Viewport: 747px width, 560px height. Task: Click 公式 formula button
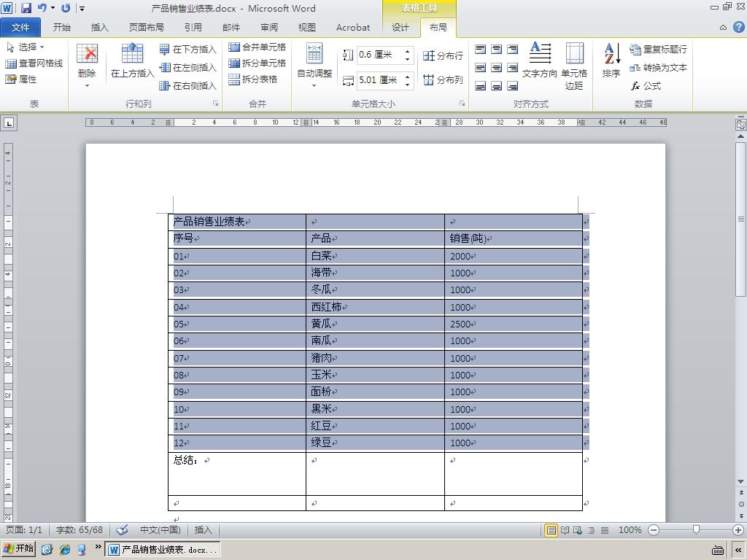click(646, 86)
